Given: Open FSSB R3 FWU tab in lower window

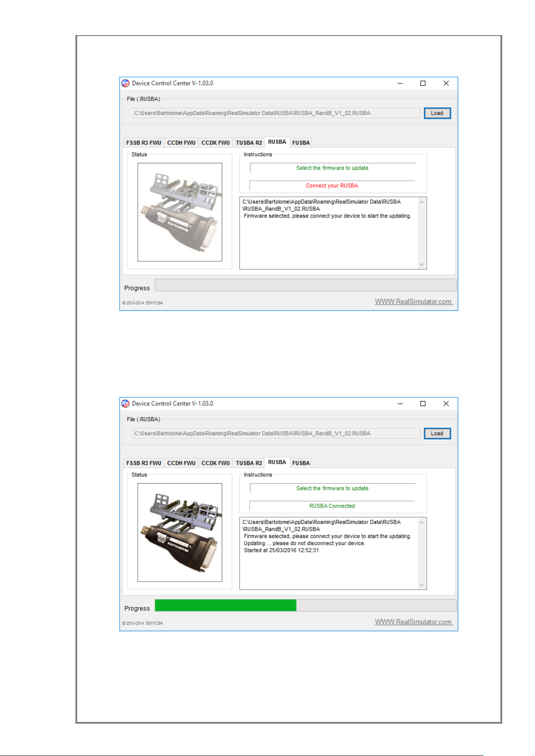Looking at the screenshot, I should pyautogui.click(x=144, y=463).
